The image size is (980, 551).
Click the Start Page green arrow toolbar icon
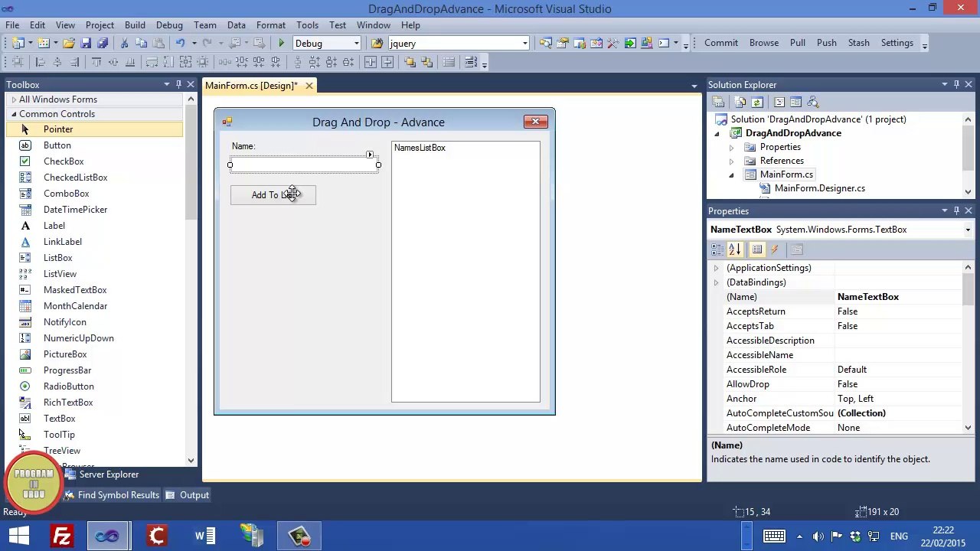pyautogui.click(x=630, y=43)
